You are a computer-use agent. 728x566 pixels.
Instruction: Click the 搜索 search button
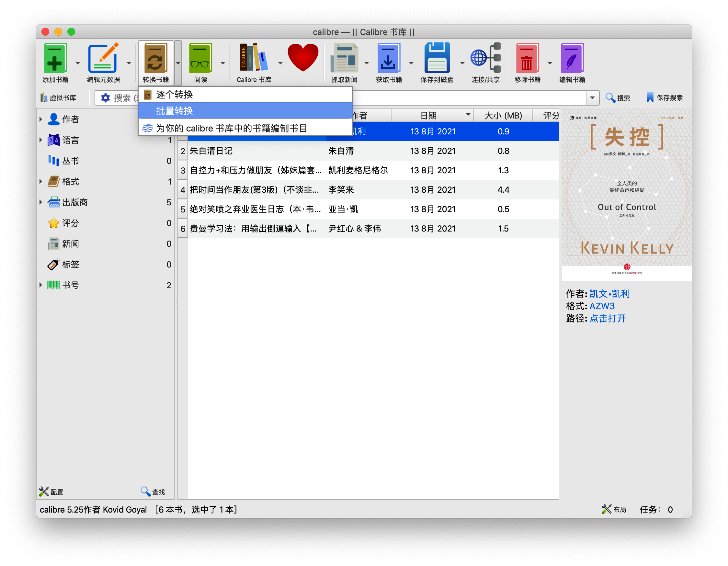(618, 98)
